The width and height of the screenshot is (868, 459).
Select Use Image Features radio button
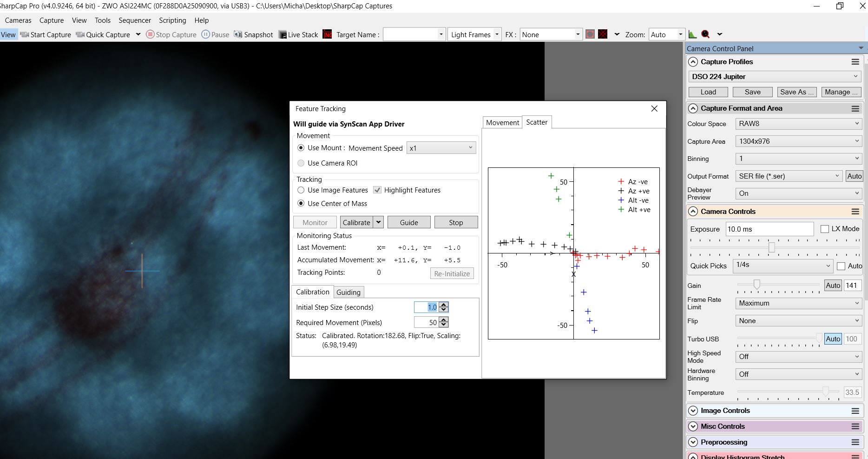point(301,190)
